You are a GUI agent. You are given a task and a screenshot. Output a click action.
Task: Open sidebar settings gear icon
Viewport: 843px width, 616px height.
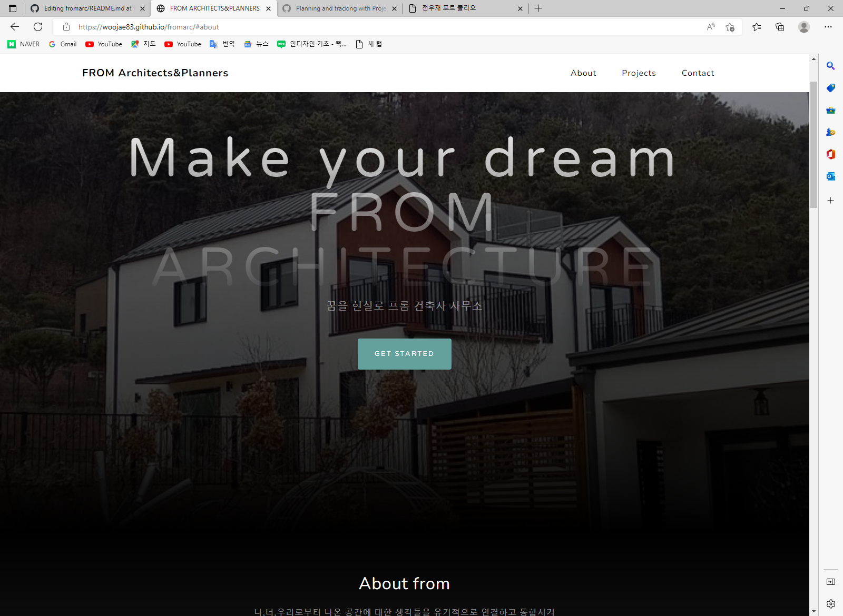click(x=830, y=604)
